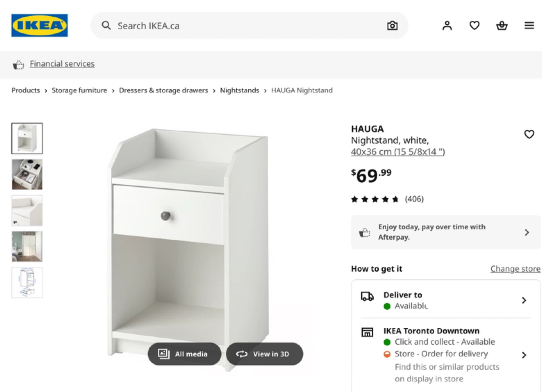
Task: Click the All media button
Action: click(x=184, y=354)
